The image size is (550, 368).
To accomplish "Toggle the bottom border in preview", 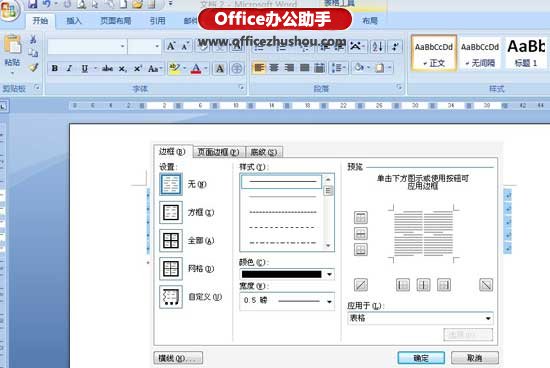I will (x=361, y=249).
